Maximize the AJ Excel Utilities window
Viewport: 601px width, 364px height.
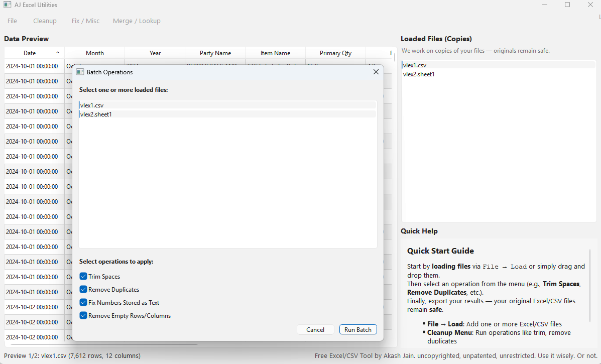pyautogui.click(x=567, y=5)
